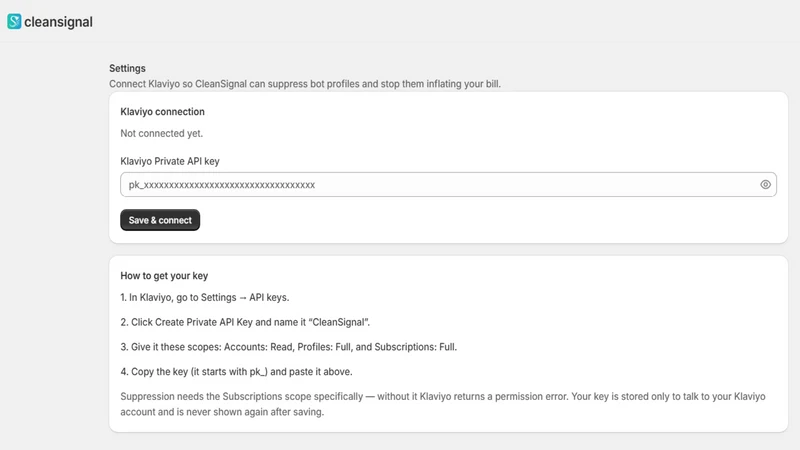Focus the Klaviyo Private API key field
The width and height of the screenshot is (800, 450).
(448, 185)
